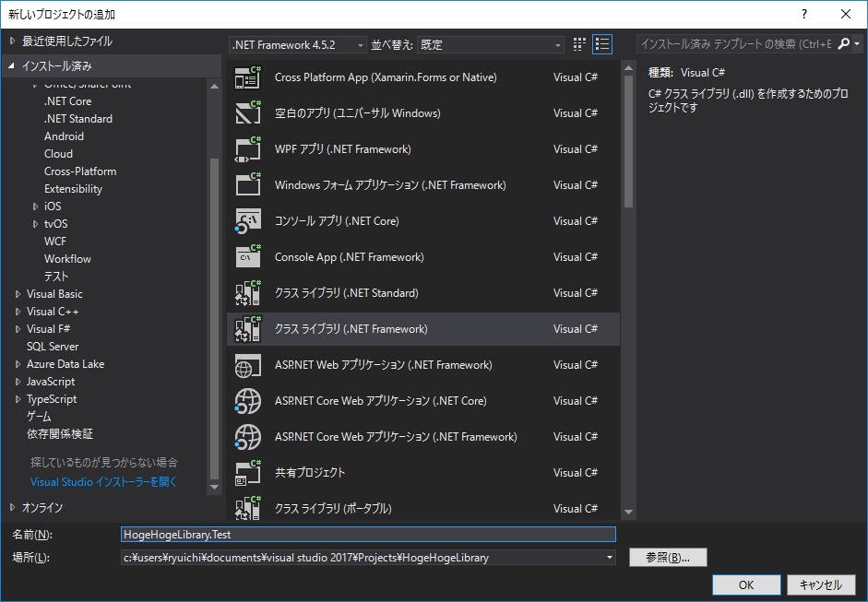Click the WPF アプリ template icon
The image size is (868, 602).
pos(247,149)
